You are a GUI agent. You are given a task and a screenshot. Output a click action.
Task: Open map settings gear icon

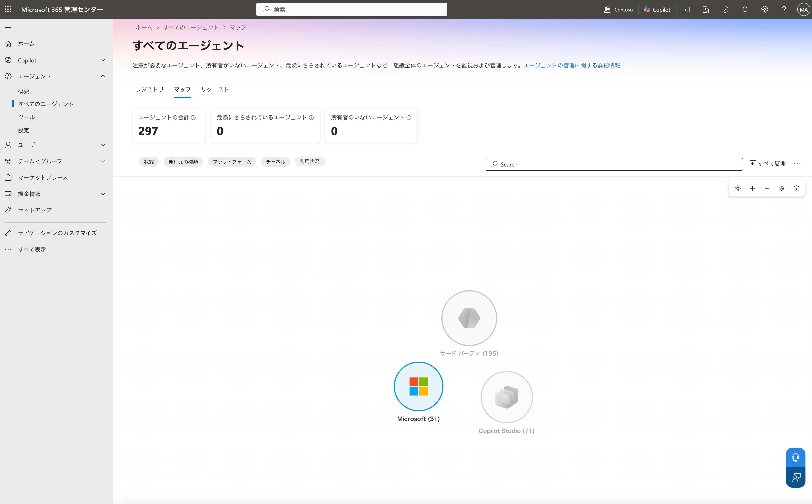coord(782,188)
